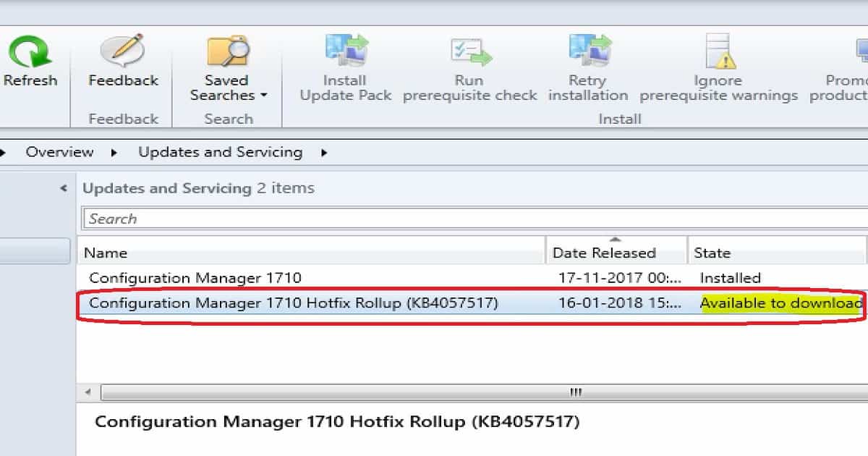This screenshot has height=456, width=868.
Task: Click the Installed state cell
Action: pyautogui.click(x=730, y=278)
